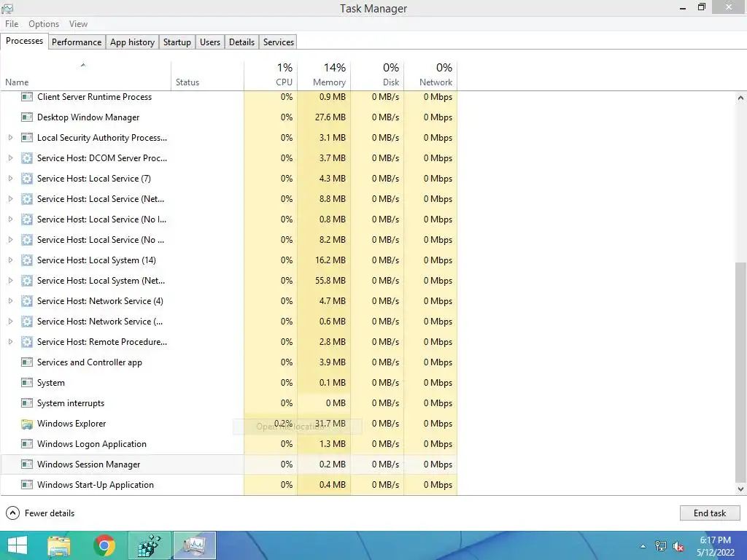Expand Service Host: Remote Procedure row

[10, 342]
